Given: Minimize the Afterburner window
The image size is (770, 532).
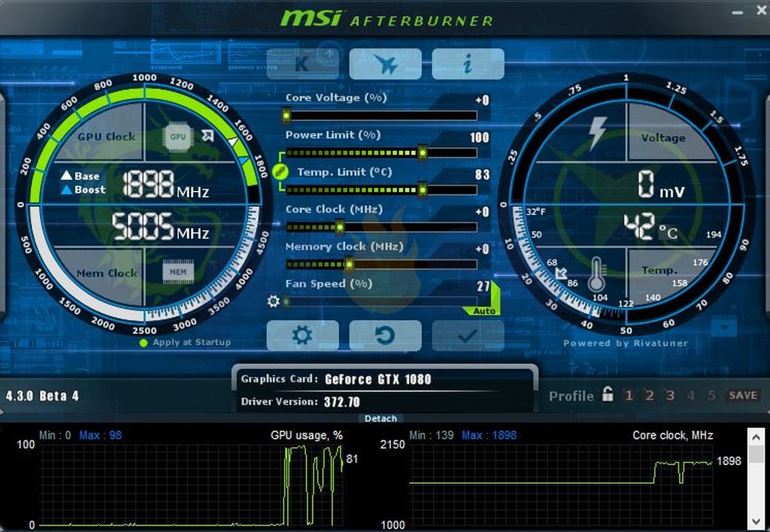Looking at the screenshot, I should point(737,12).
